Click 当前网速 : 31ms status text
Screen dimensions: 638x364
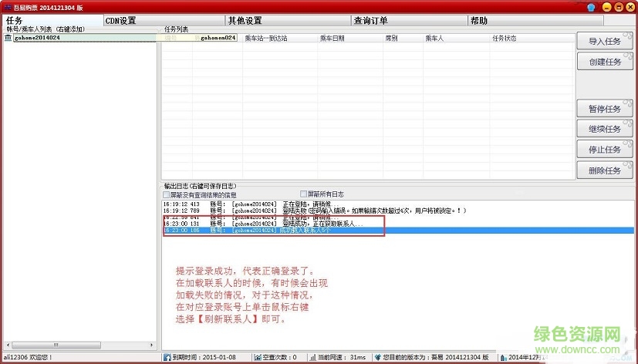click(x=342, y=358)
